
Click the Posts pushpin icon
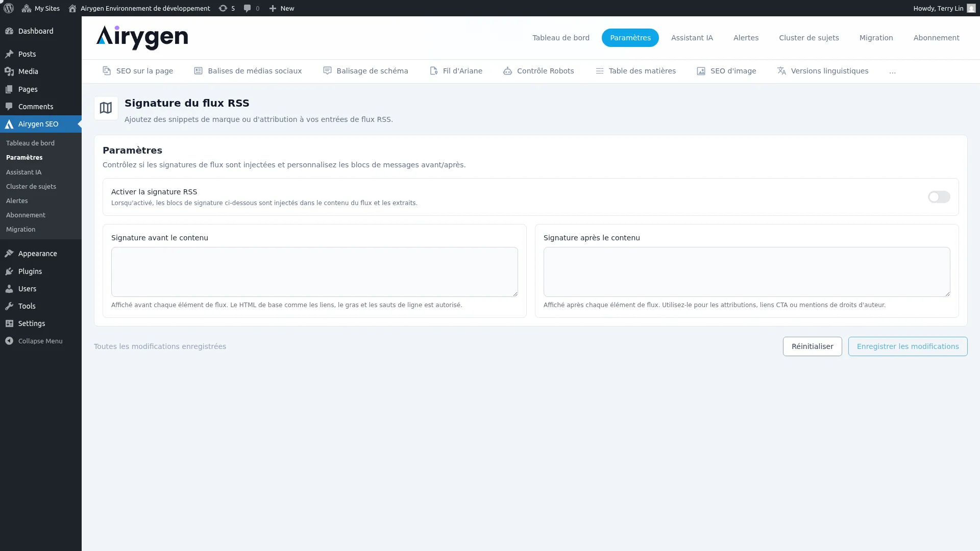pyautogui.click(x=9, y=54)
